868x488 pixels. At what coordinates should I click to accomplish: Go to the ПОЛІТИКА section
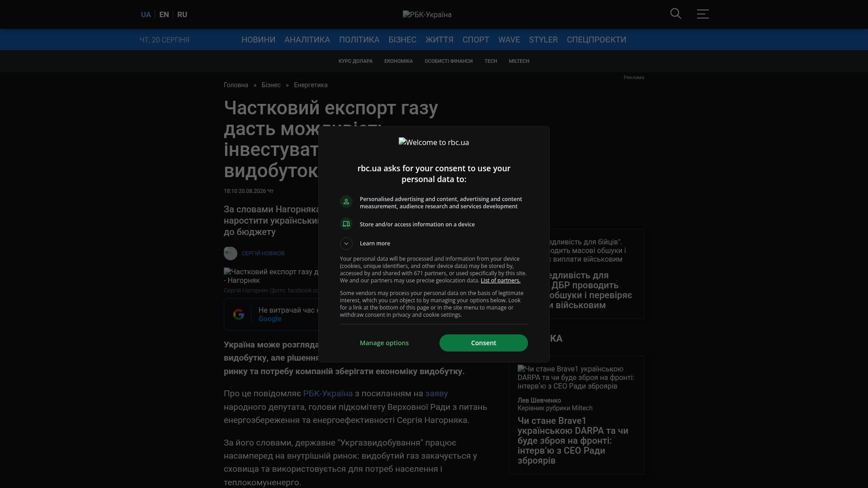point(359,40)
